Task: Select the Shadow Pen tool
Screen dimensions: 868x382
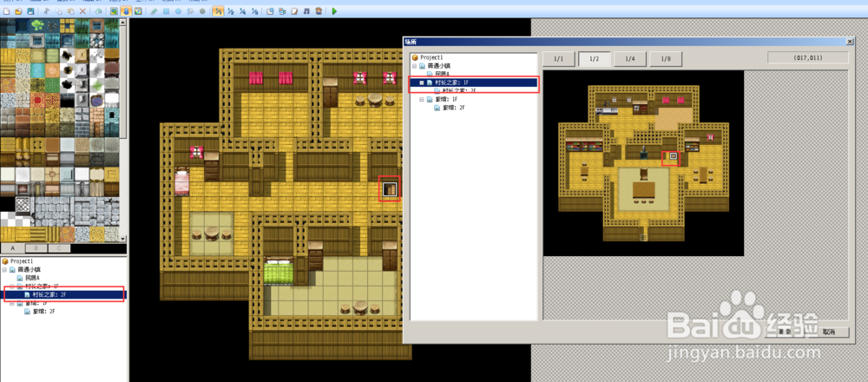Action: tap(202, 11)
